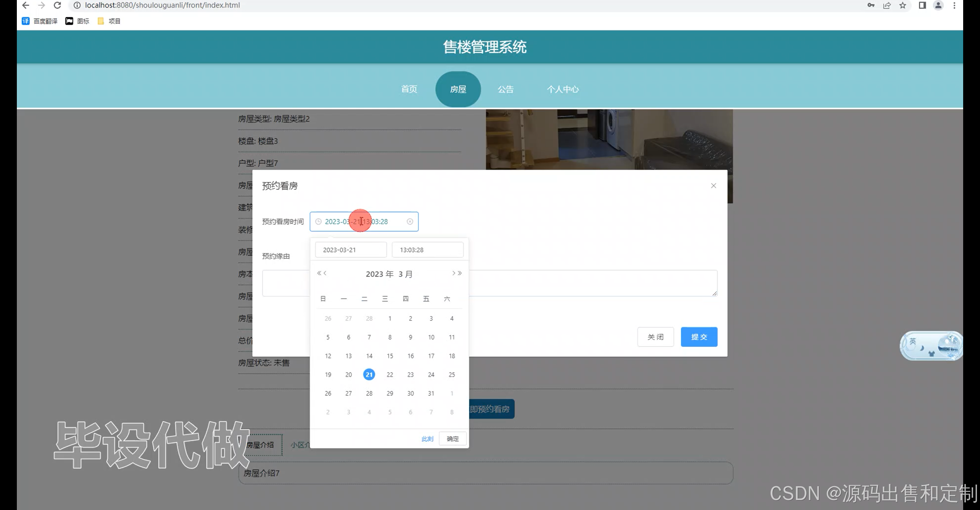Image resolution: width=980 pixels, height=510 pixels.
Task: Open the 13:03:28 time picker field
Action: [x=427, y=250]
